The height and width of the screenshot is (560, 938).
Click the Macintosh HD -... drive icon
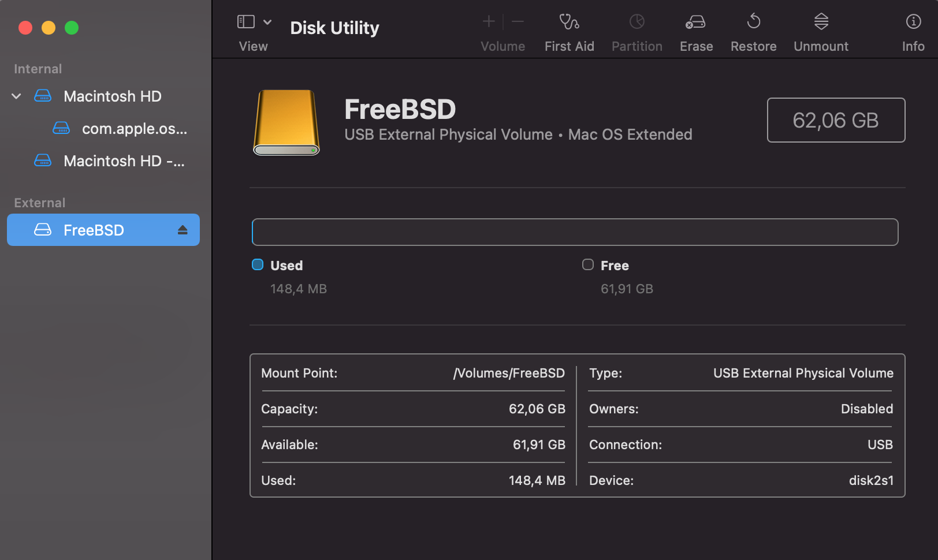coord(43,160)
